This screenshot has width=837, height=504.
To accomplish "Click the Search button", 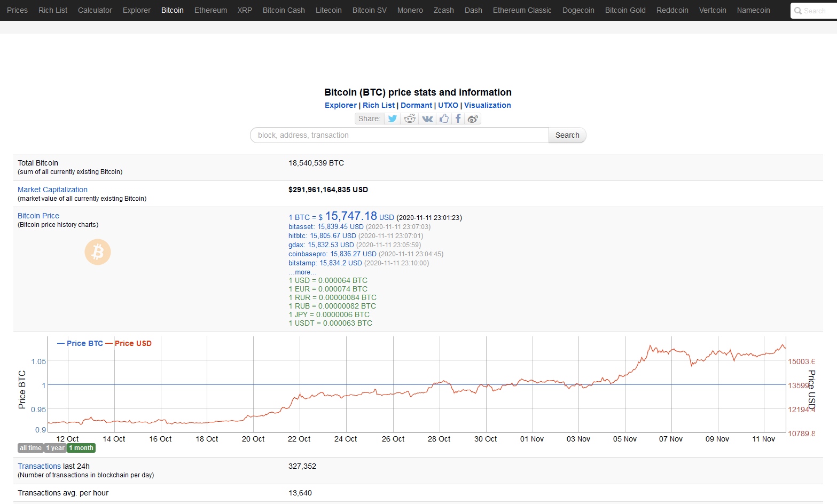I will click(x=567, y=135).
